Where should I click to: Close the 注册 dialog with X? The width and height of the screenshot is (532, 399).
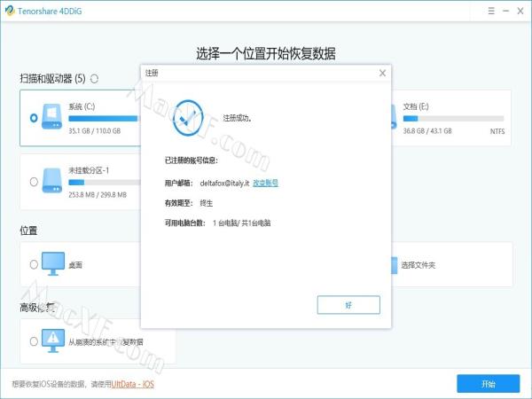click(382, 73)
